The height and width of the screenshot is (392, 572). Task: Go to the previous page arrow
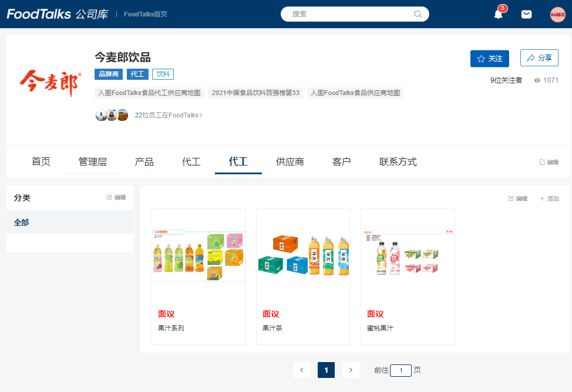click(302, 370)
